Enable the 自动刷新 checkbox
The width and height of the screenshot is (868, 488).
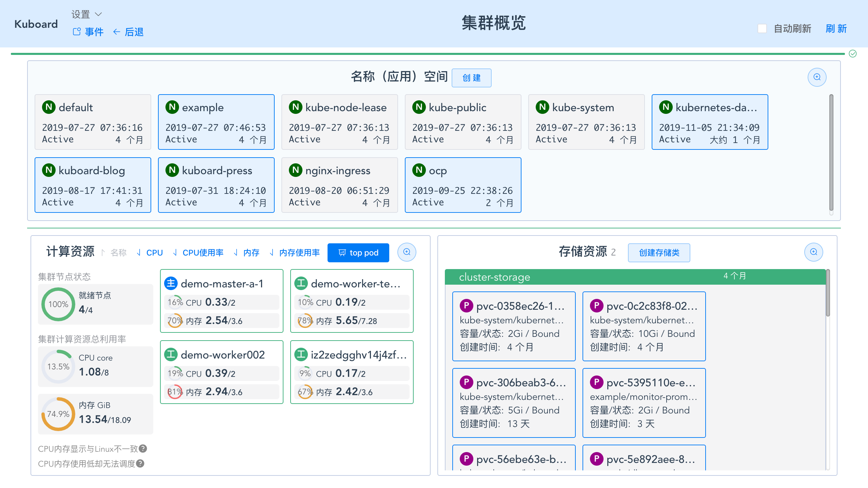(762, 29)
